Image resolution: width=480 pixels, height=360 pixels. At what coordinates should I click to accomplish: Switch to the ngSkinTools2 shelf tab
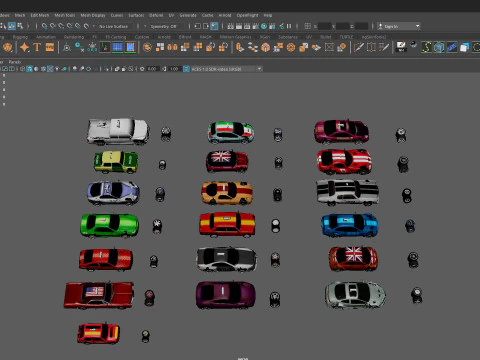point(374,37)
